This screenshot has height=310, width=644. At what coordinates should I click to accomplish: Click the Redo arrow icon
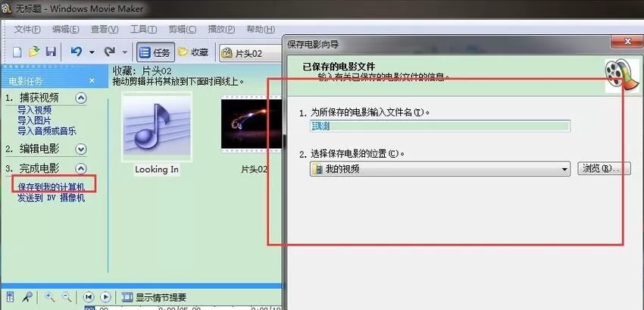click(x=109, y=52)
